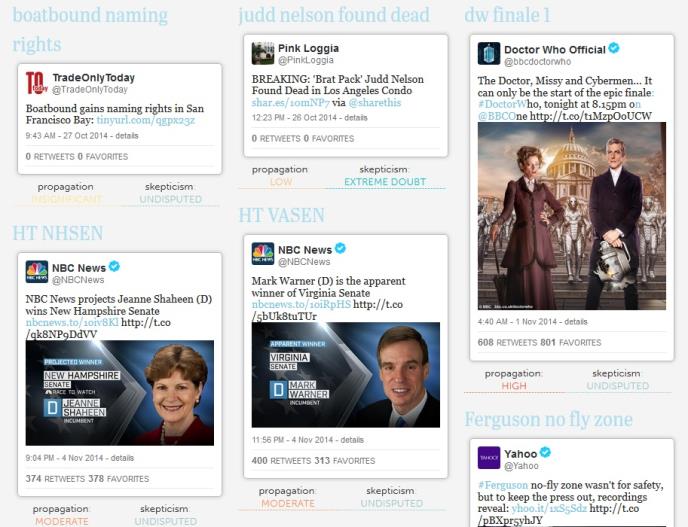Open the 'boatbound naming rights' story heading

(x=90, y=29)
